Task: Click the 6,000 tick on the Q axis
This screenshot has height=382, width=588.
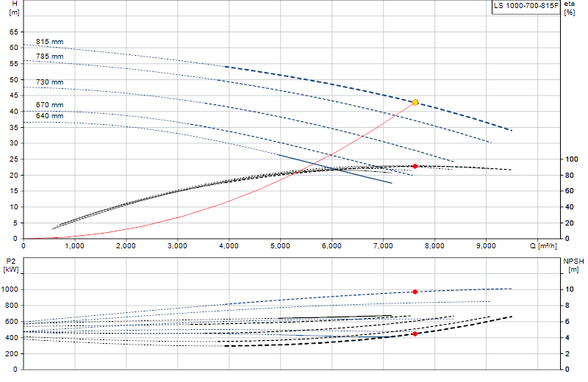Action: click(332, 246)
